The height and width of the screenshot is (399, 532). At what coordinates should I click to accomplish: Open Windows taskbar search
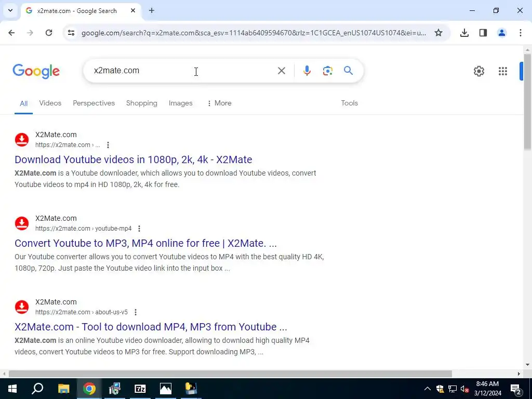37,389
